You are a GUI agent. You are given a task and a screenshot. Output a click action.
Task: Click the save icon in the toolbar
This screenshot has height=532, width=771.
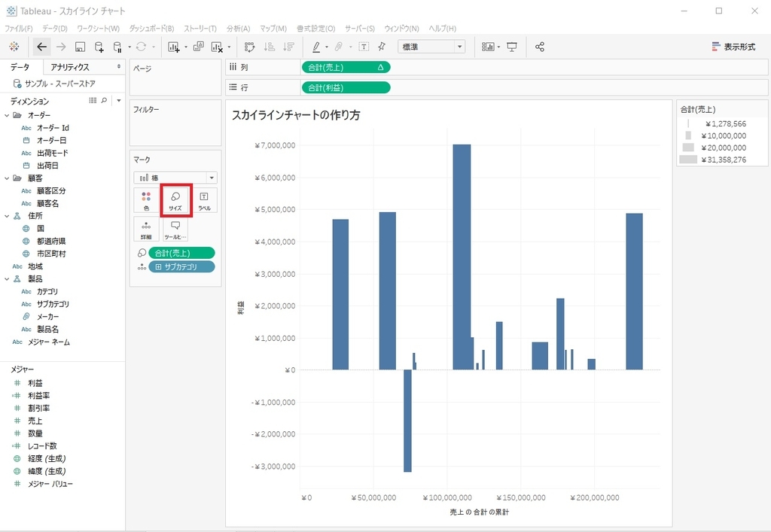[x=80, y=47]
